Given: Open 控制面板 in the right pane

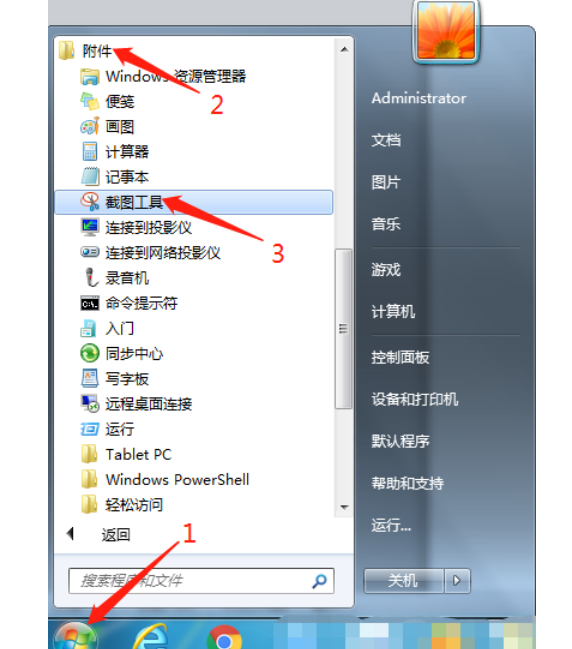Looking at the screenshot, I should point(400,358).
